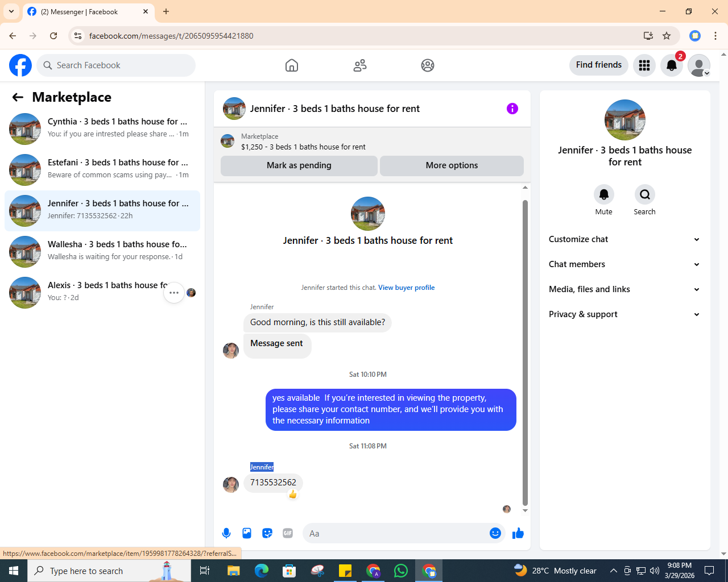
Task: Open the Facebook menu grid icon
Action: click(x=644, y=65)
